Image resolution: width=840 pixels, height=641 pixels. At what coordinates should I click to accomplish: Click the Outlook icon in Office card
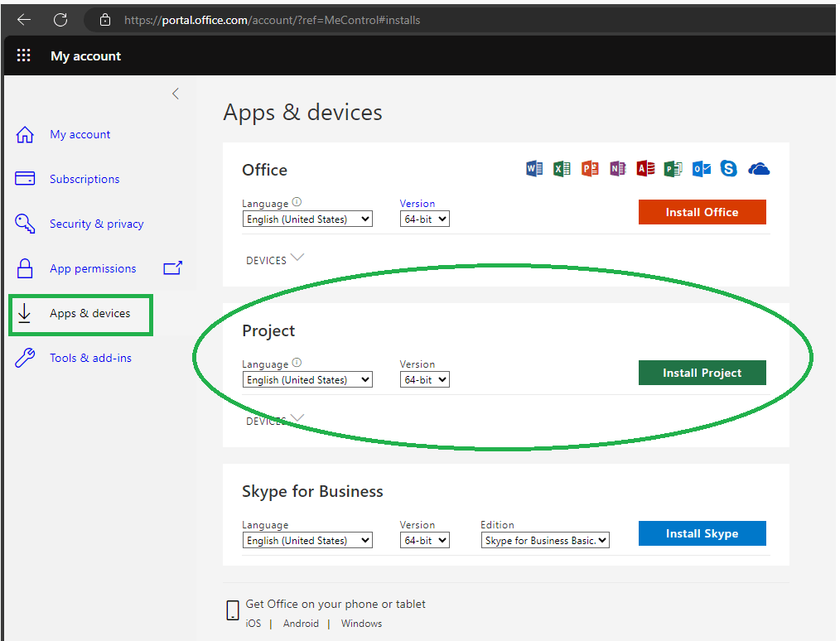pyautogui.click(x=702, y=169)
